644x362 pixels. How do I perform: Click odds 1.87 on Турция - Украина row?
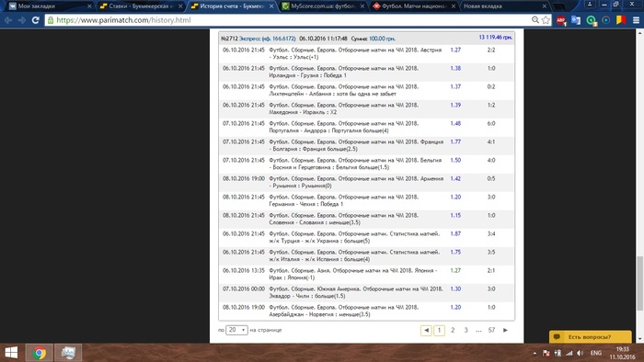pyautogui.click(x=455, y=233)
